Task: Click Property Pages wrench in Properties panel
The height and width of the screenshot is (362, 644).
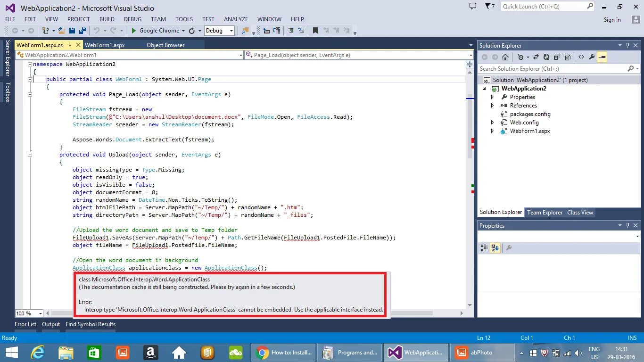Action: coord(509,248)
